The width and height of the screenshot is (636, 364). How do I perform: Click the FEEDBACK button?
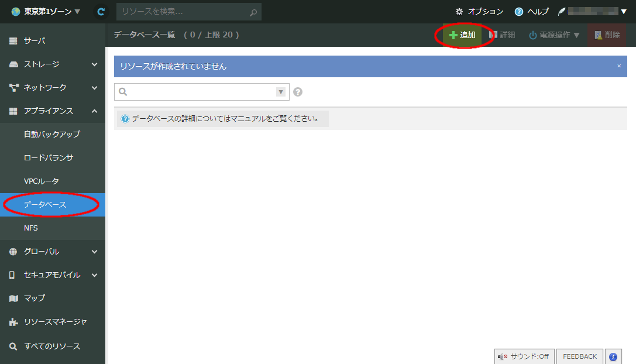(579, 356)
